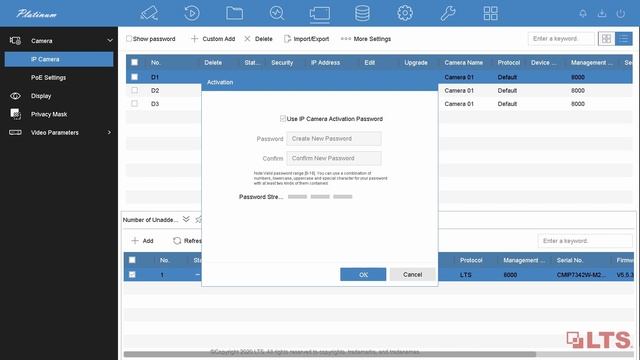This screenshot has height=360, width=640.
Task: Select the D1 row checkbox
Action: click(x=134, y=77)
